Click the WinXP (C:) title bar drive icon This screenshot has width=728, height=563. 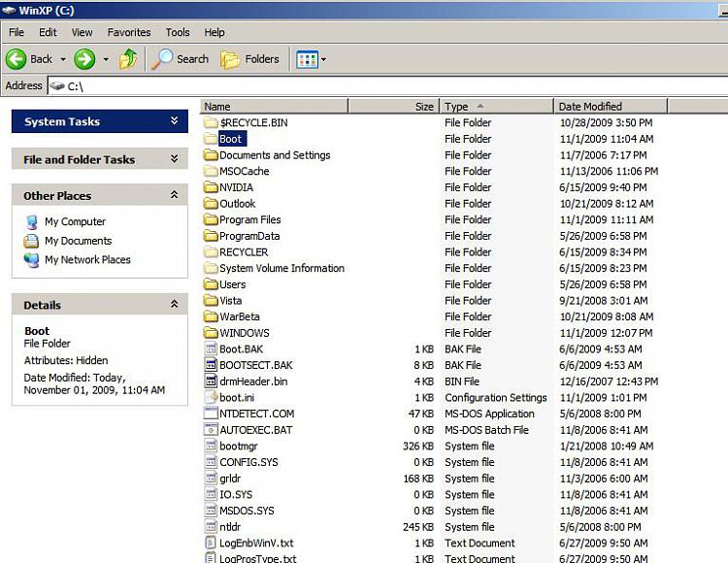click(x=9, y=11)
